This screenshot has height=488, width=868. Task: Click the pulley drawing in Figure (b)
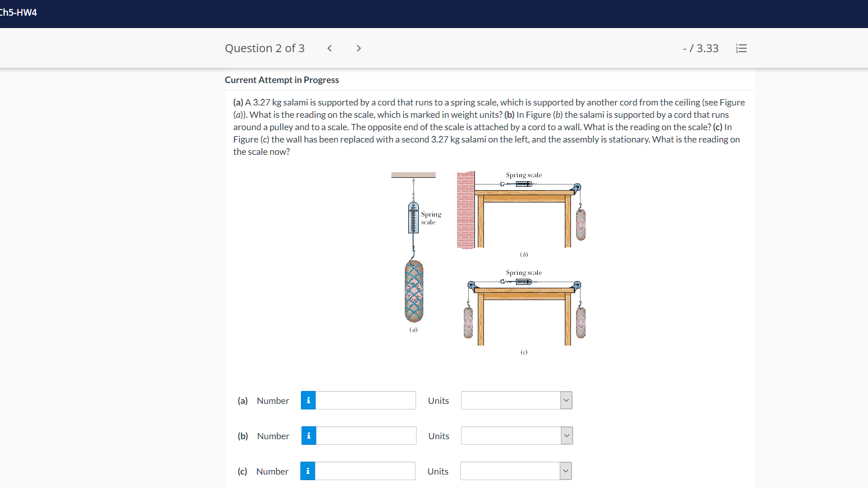tap(576, 186)
